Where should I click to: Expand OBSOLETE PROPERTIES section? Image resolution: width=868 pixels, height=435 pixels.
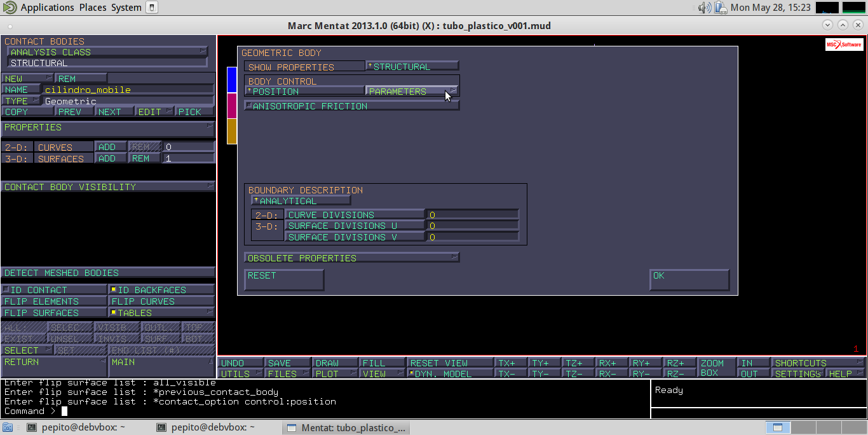[x=351, y=258]
